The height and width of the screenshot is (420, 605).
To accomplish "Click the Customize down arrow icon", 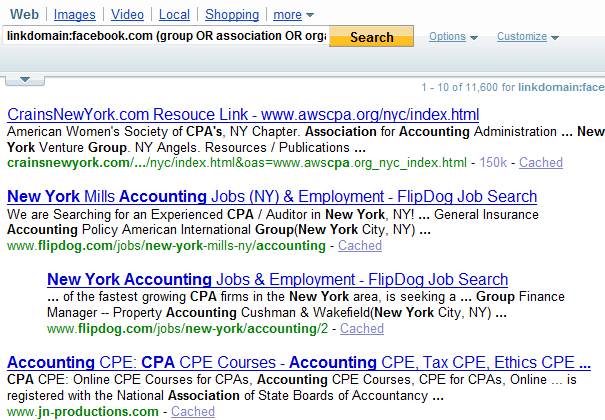I will 555,38.
